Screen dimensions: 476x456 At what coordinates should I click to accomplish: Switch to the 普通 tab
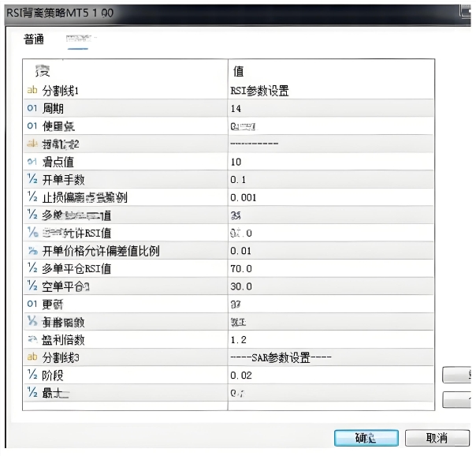point(34,39)
